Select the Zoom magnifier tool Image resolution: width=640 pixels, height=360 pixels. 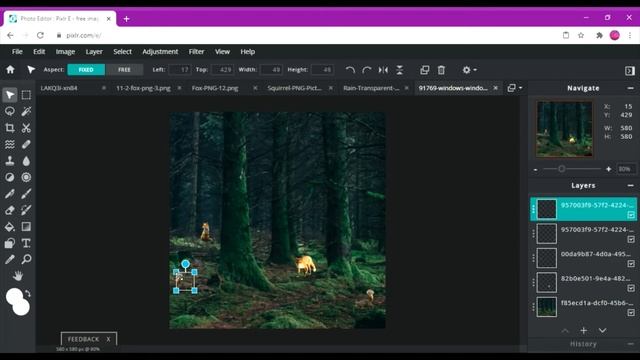26,260
